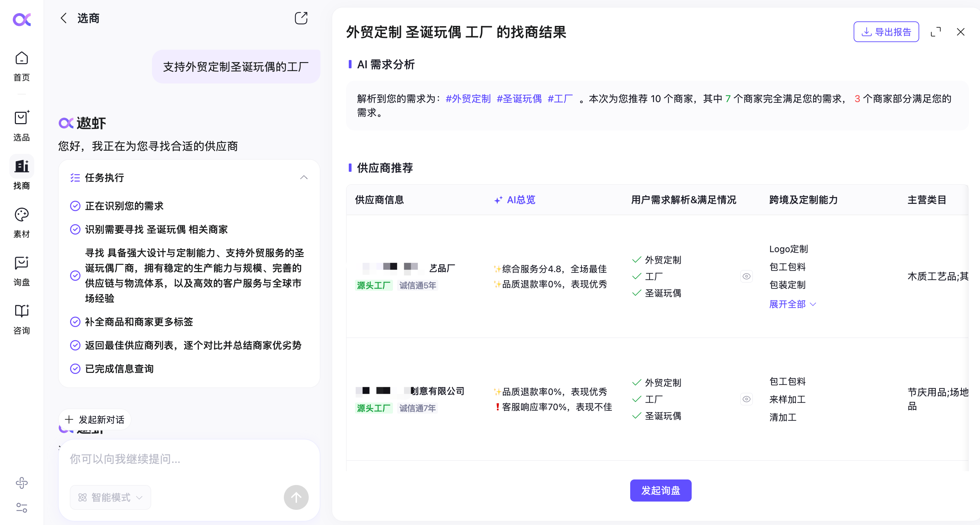Open the 询盘 inquiry icon in sidebar
This screenshot has height=525, width=980.
(x=22, y=263)
